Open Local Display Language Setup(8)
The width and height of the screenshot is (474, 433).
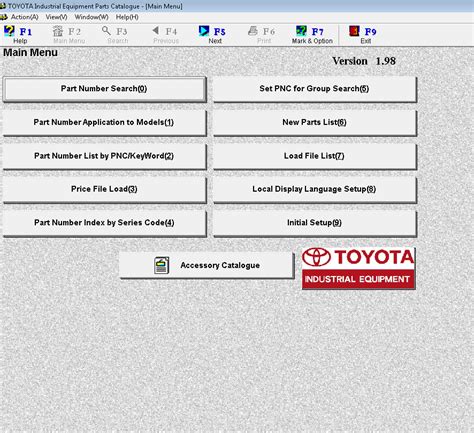coord(315,190)
